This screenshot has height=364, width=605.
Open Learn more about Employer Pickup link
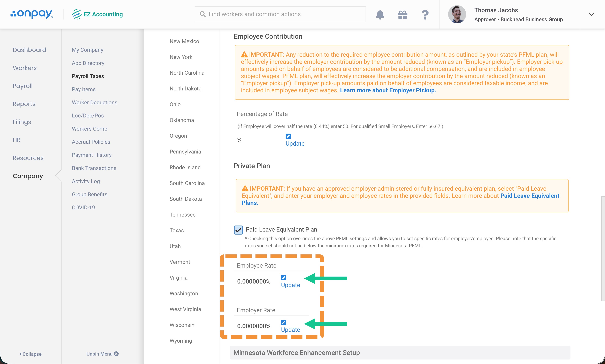(x=388, y=90)
